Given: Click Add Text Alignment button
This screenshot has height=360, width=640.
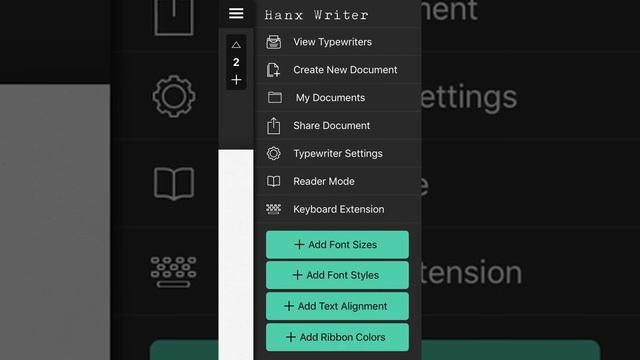Looking at the screenshot, I should tap(337, 306).
